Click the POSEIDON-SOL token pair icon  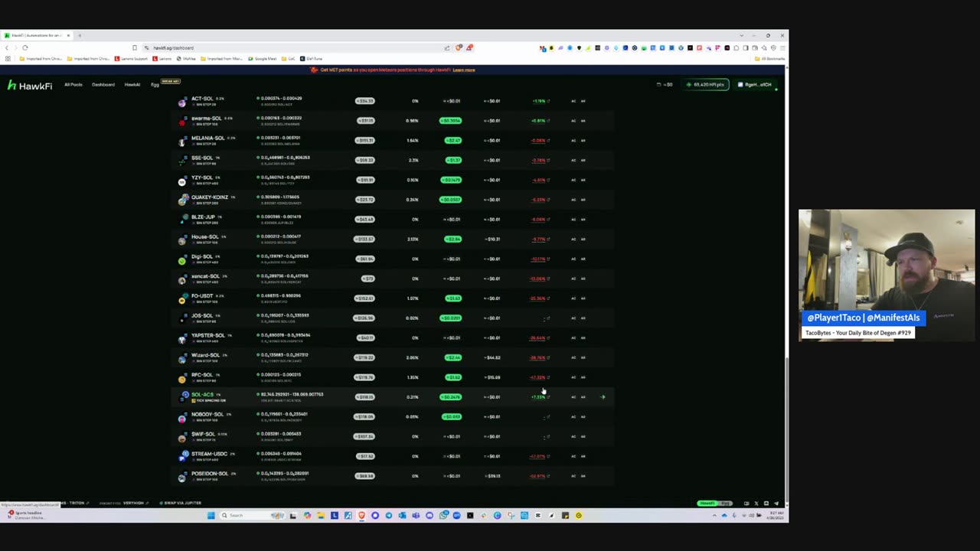click(x=181, y=477)
